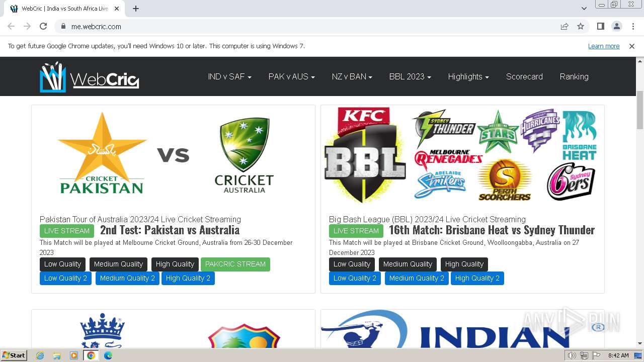Go back using browser back arrow
The image size is (644, 362).
(x=11, y=26)
